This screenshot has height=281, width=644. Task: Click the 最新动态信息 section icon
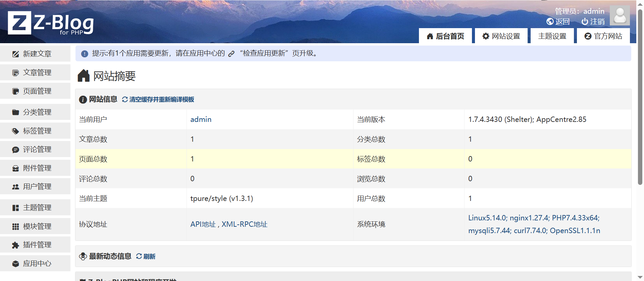83,256
